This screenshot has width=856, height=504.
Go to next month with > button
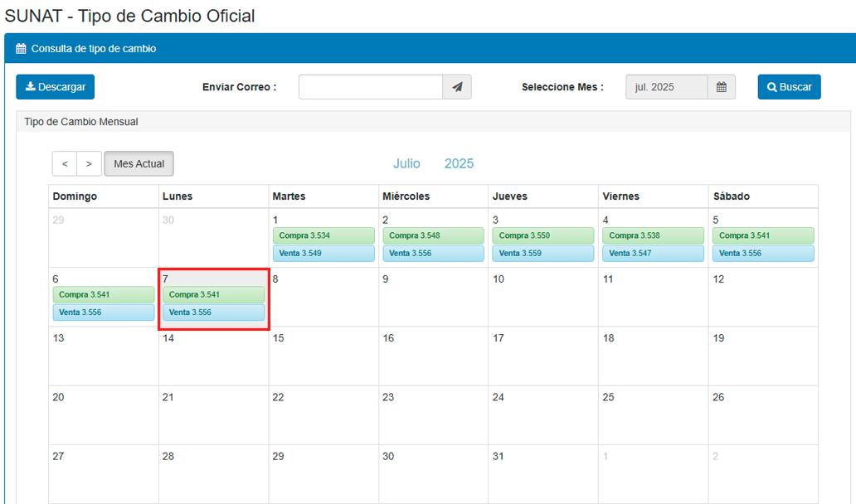pyautogui.click(x=89, y=163)
